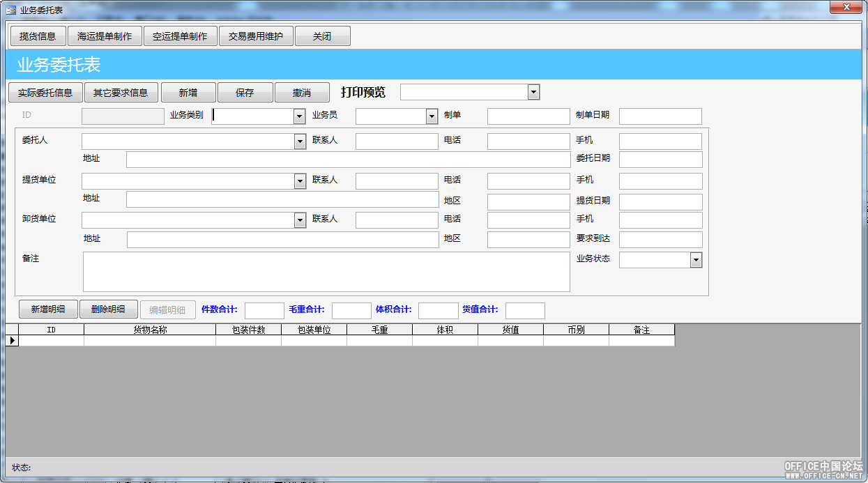Click the 委托人 手机 field
868x483 pixels.
[661, 141]
